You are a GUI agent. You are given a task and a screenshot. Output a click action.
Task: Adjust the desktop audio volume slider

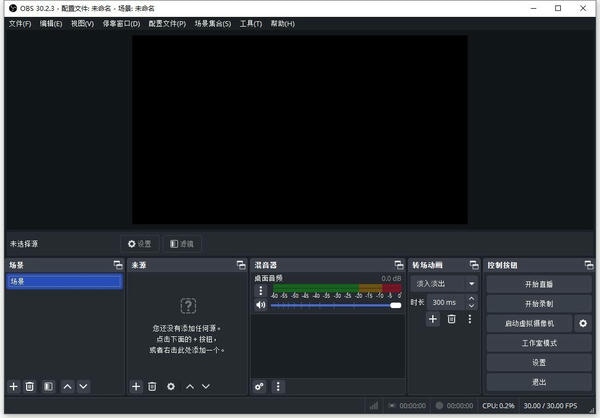pyautogui.click(x=336, y=305)
